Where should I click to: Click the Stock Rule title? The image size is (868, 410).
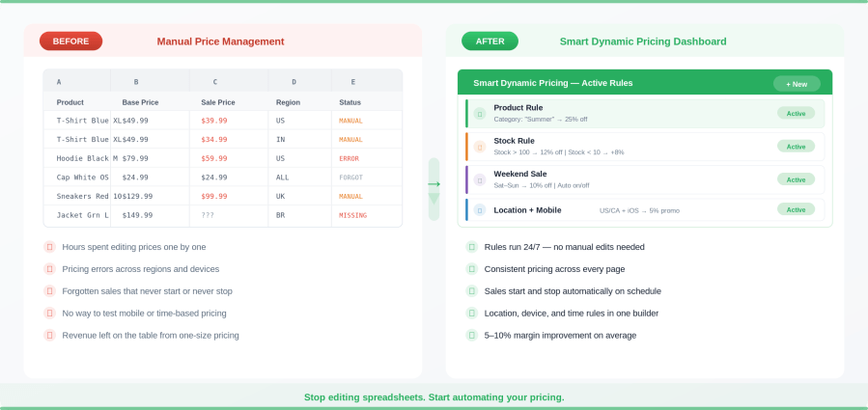coord(515,141)
